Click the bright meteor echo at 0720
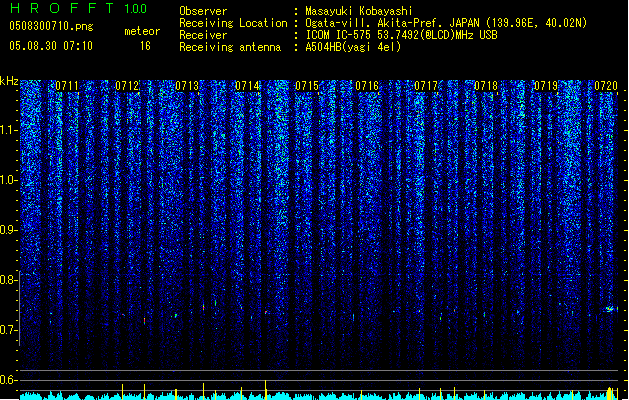The width and height of the screenshot is (629, 400). point(610,309)
